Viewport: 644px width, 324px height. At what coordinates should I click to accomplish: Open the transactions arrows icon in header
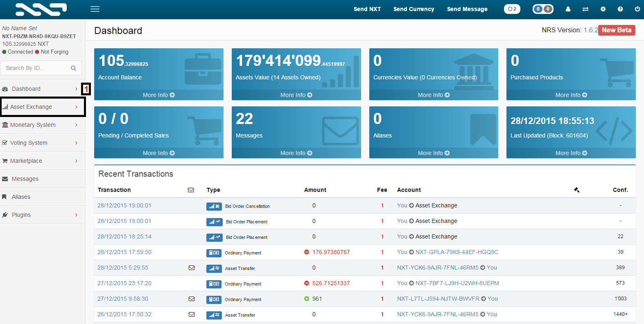[585, 9]
